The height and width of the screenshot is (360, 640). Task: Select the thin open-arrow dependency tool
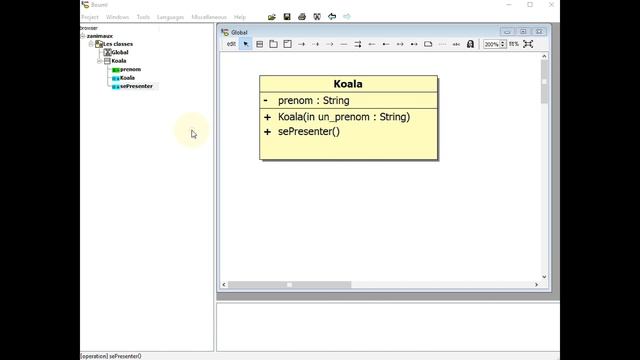pyautogui.click(x=330, y=44)
